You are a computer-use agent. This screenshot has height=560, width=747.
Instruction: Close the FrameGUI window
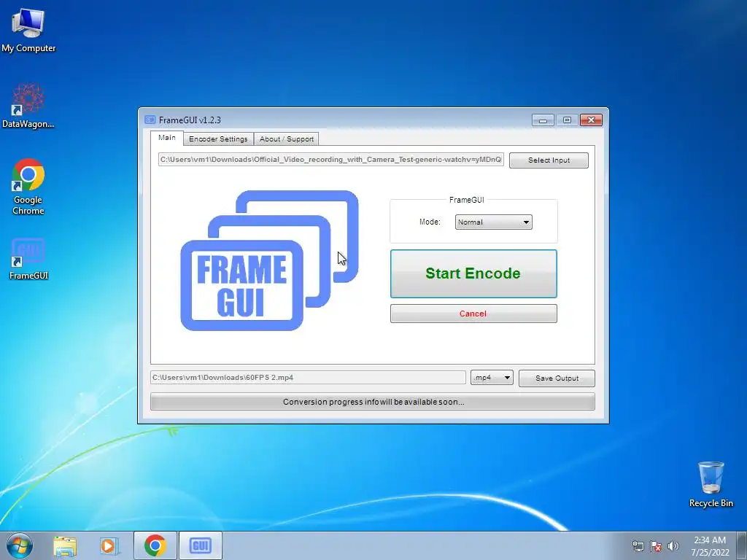coord(591,120)
